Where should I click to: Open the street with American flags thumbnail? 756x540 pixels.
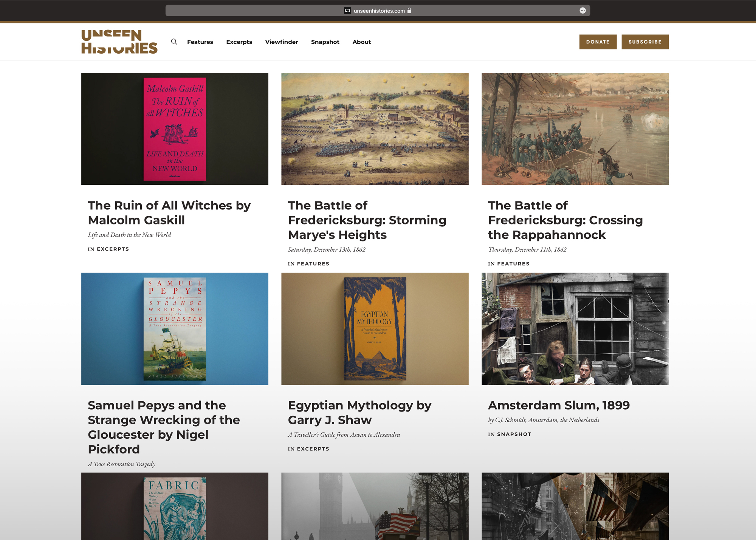point(575,506)
